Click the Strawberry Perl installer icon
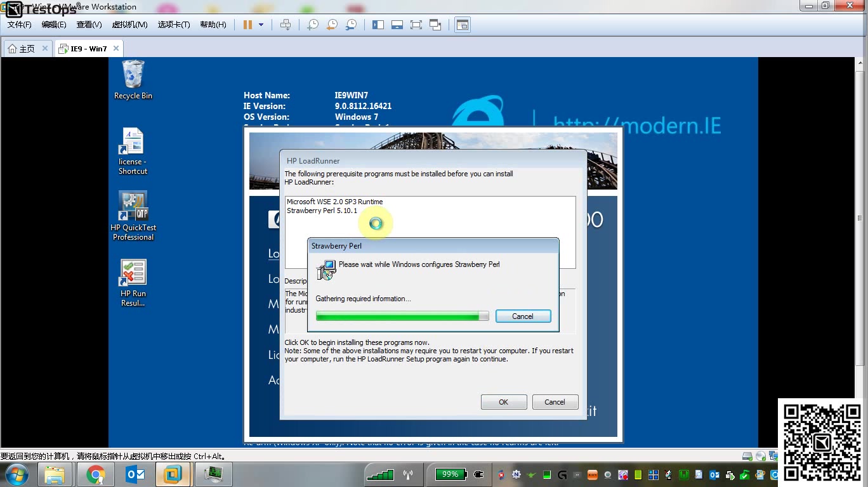This screenshot has width=868, height=487. click(x=327, y=269)
